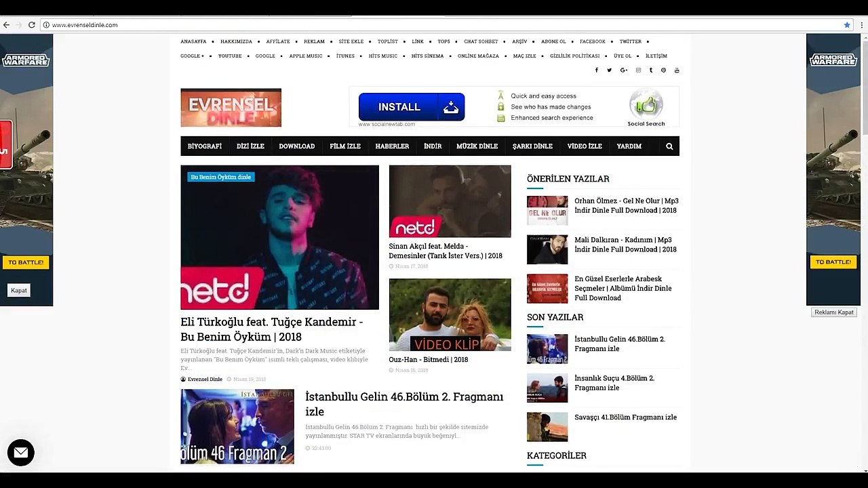
Task: Open sidebar İnsanlık Suçu 4.Bölüm link
Action: [614, 383]
